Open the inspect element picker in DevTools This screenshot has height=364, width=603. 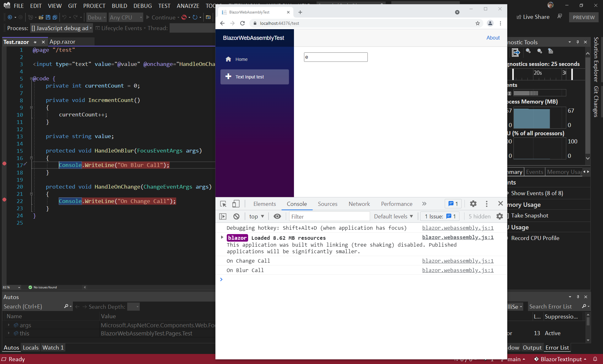(x=223, y=204)
